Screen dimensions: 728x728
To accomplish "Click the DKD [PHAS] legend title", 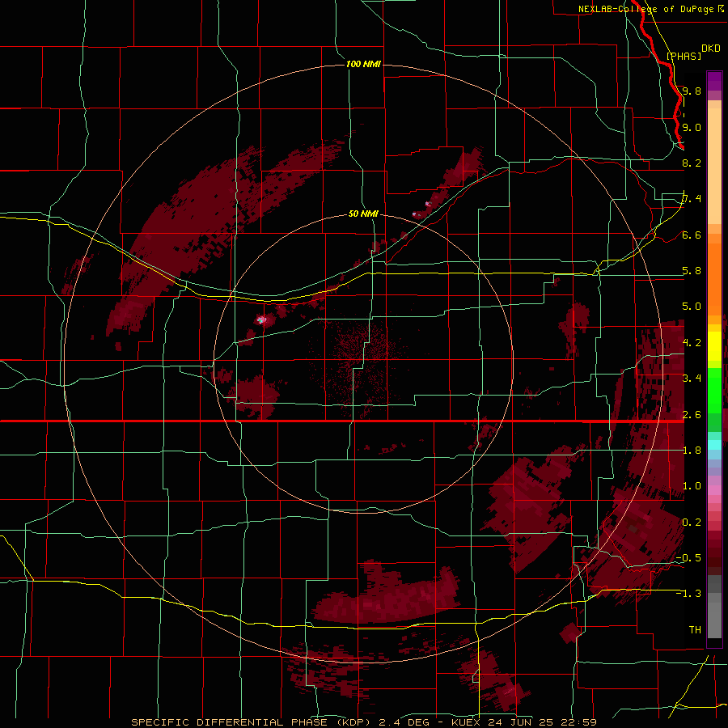I will coord(694,52).
